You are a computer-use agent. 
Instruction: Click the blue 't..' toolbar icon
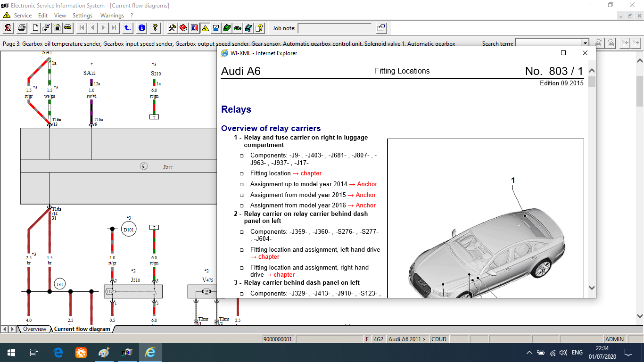128,28
